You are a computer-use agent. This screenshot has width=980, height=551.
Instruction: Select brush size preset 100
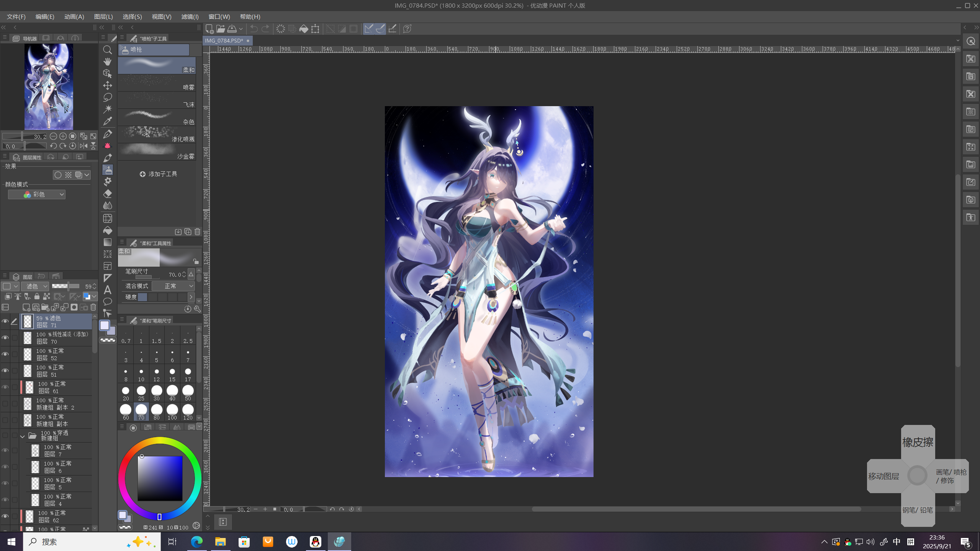click(x=172, y=412)
